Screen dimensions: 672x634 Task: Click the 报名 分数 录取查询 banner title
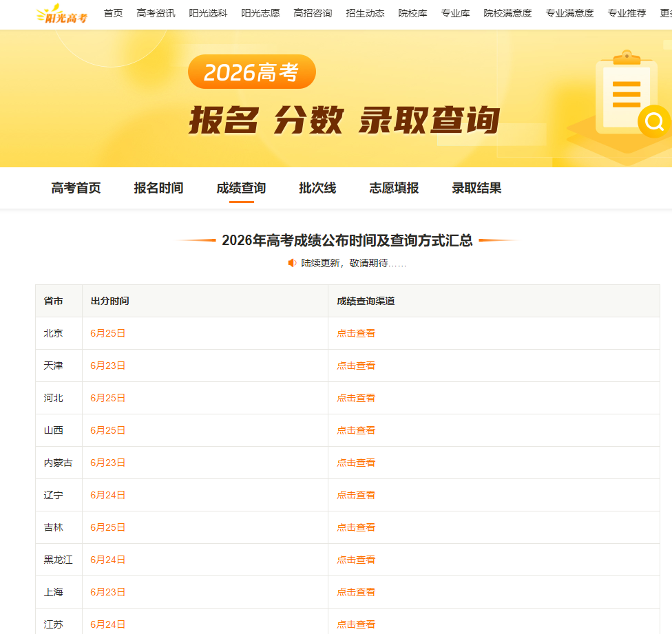point(344,120)
